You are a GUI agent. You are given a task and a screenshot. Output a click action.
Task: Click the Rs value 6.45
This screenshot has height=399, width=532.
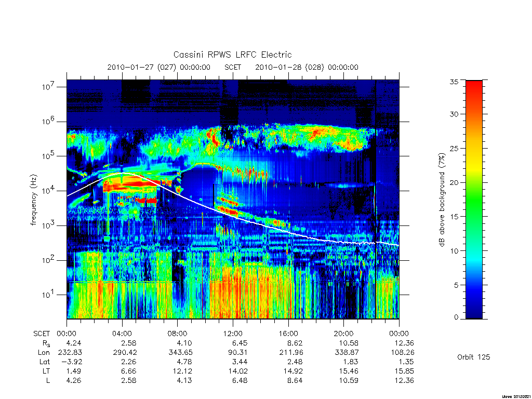pyautogui.click(x=240, y=343)
